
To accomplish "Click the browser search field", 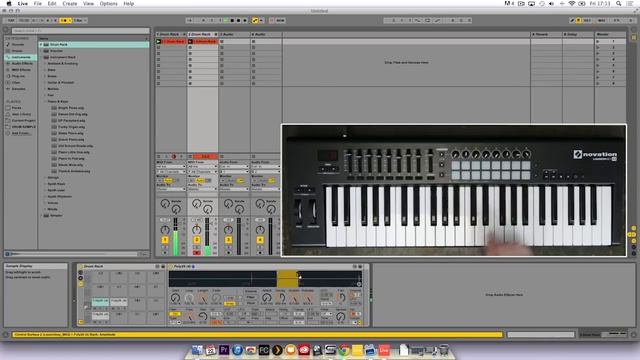I will click(x=80, y=31).
